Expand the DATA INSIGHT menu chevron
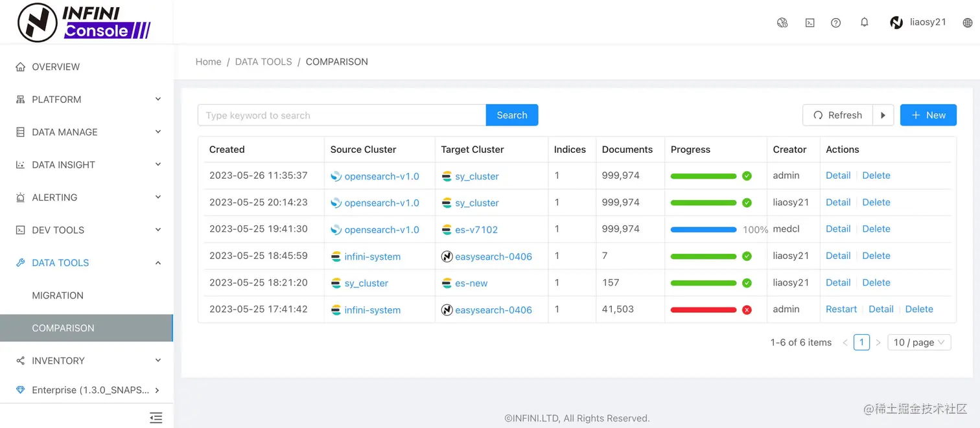 pos(158,164)
